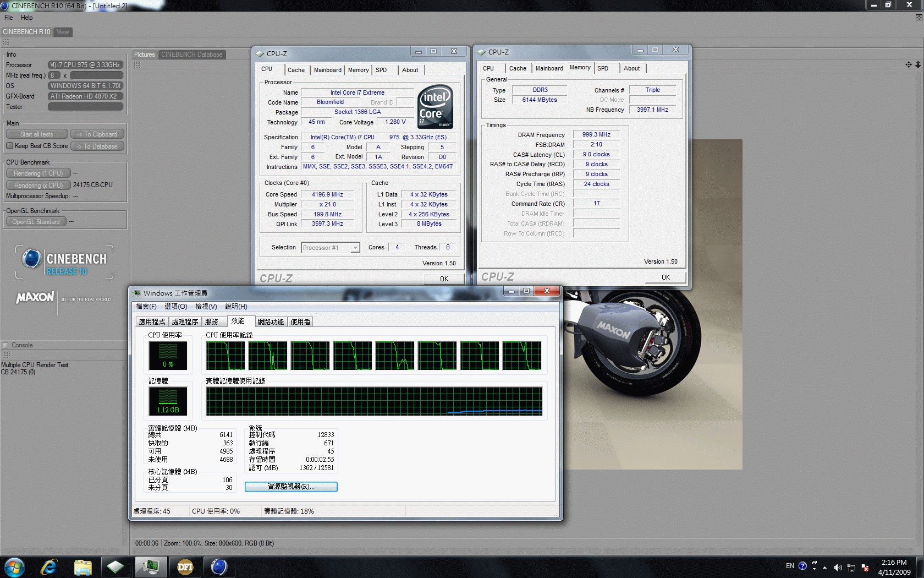The width and height of the screenshot is (924, 578).
Task: Launch Internet Explorer from taskbar
Action: pos(49,566)
